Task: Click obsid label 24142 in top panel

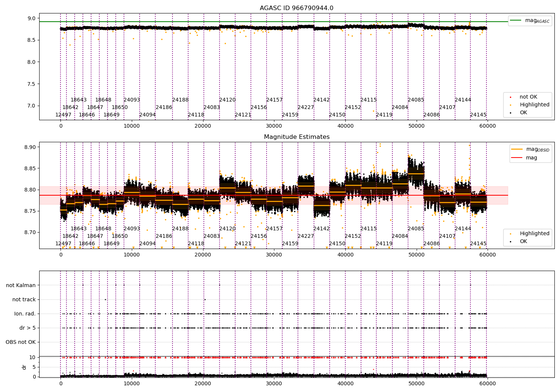Action: tap(321, 100)
